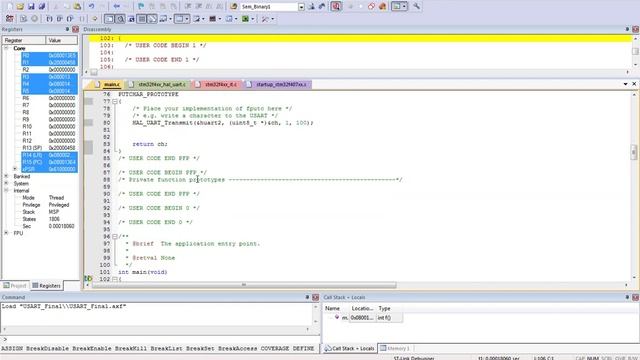
Task: Collapse the Internal register group
Action: coord(6,190)
